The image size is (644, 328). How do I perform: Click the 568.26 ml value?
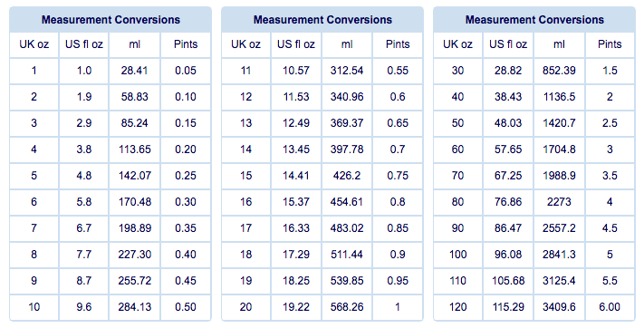347,307
